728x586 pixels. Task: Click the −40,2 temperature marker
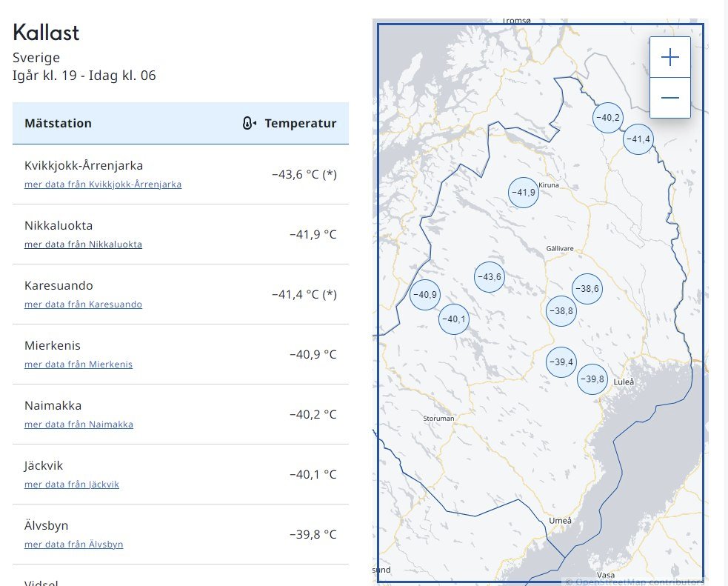pos(608,118)
